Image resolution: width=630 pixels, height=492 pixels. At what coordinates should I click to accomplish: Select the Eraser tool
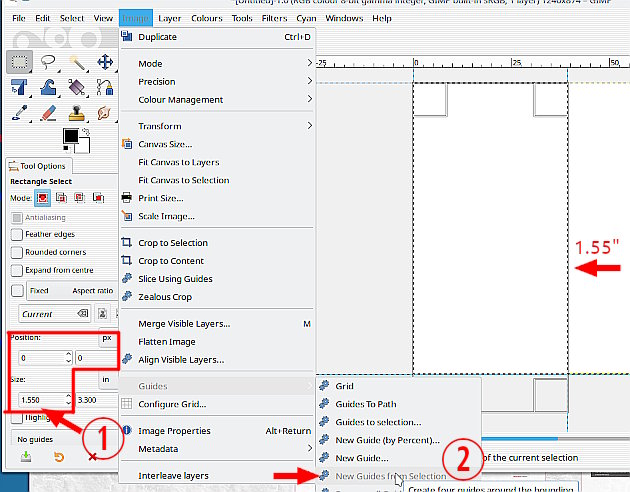click(48, 113)
